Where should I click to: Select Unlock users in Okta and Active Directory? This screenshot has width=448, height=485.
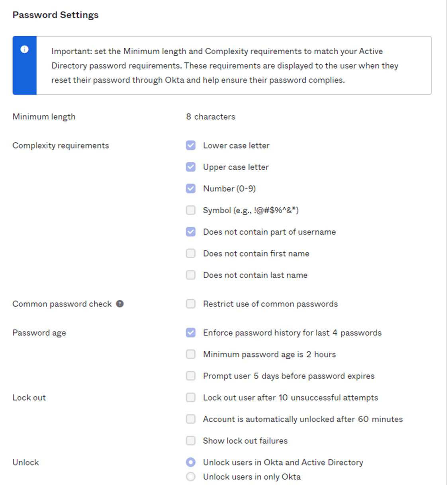(x=191, y=462)
